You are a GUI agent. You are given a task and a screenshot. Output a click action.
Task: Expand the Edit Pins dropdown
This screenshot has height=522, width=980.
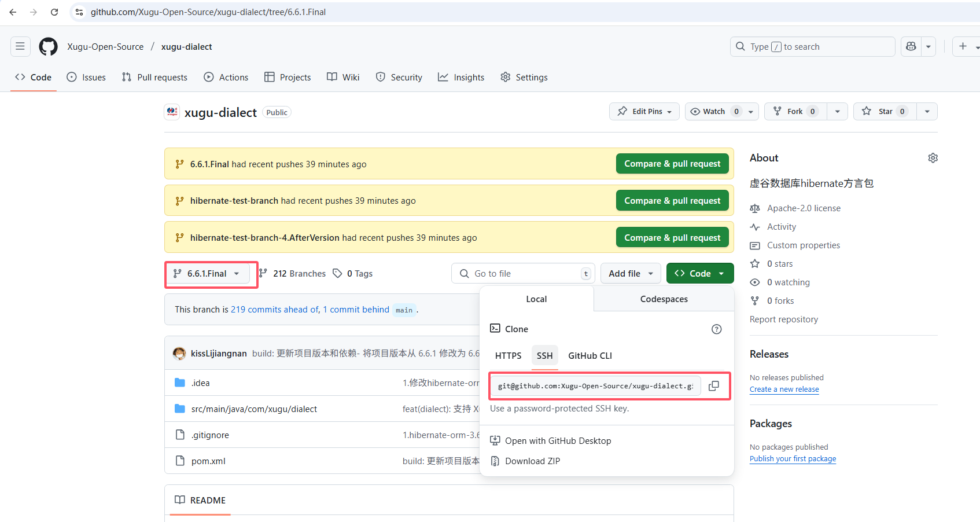644,112
